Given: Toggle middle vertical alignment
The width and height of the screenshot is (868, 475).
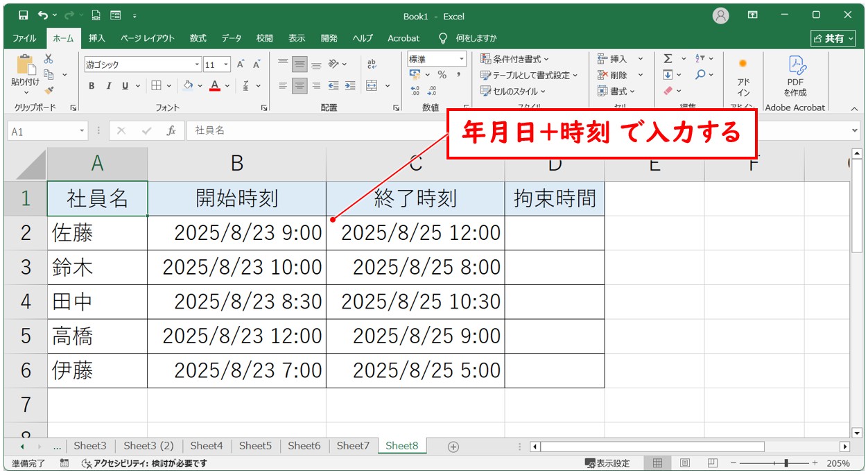Looking at the screenshot, I should [x=300, y=64].
